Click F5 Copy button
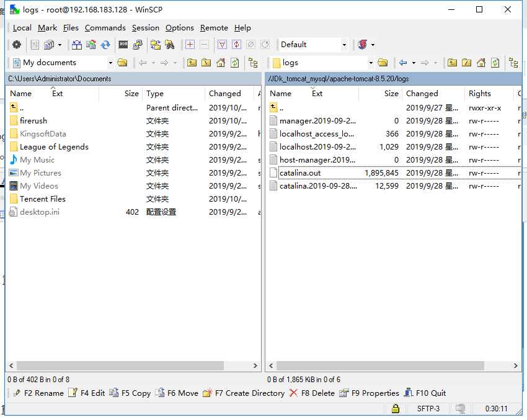This screenshot has width=527, height=420. click(x=130, y=393)
